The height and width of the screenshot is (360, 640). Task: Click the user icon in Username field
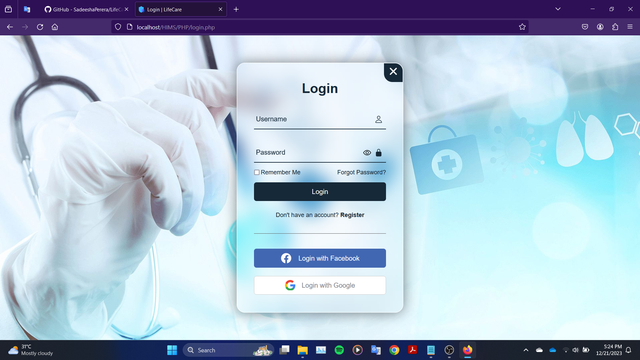pyautogui.click(x=378, y=119)
